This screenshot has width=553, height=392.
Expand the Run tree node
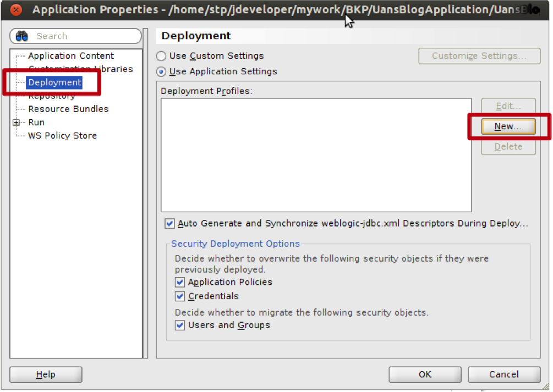[x=16, y=123]
